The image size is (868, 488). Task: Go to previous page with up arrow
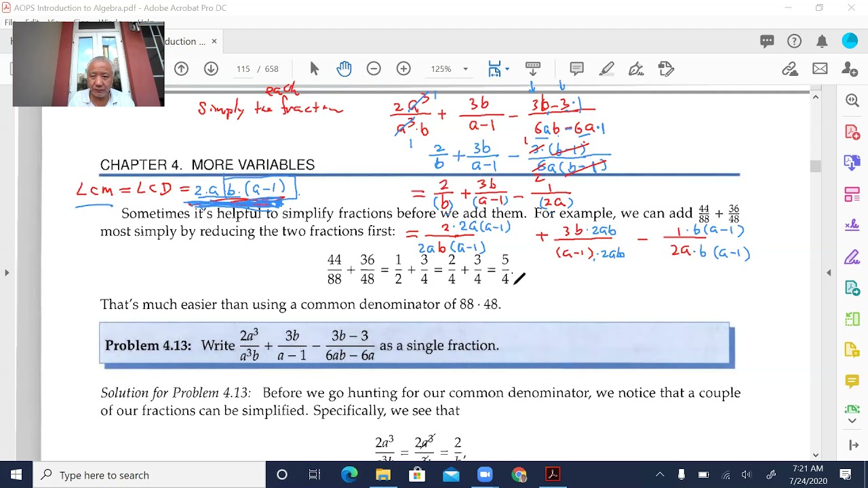click(x=181, y=68)
